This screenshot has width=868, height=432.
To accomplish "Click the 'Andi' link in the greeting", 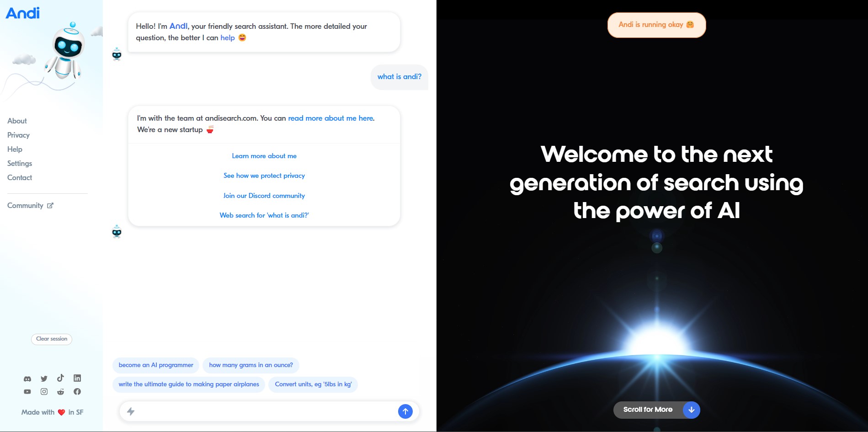I will (178, 26).
